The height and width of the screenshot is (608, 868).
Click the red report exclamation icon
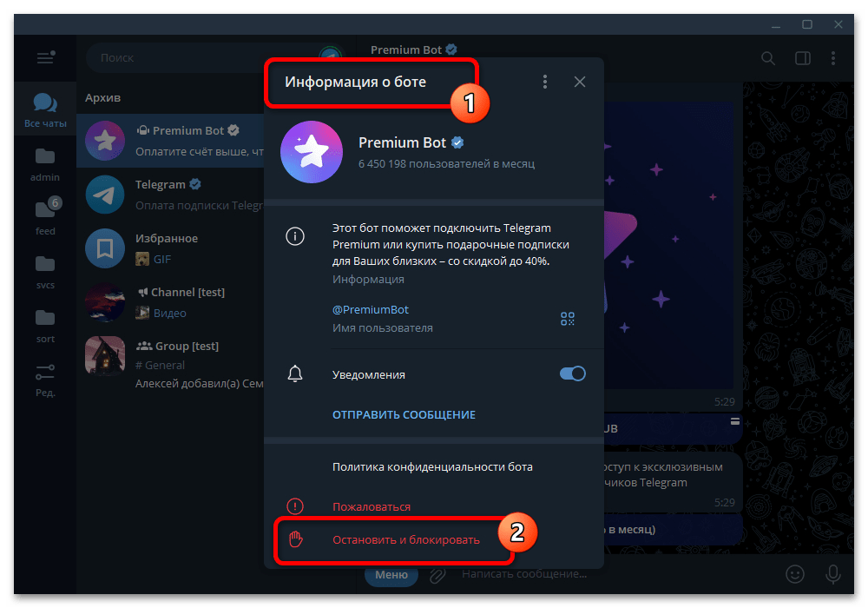click(295, 506)
